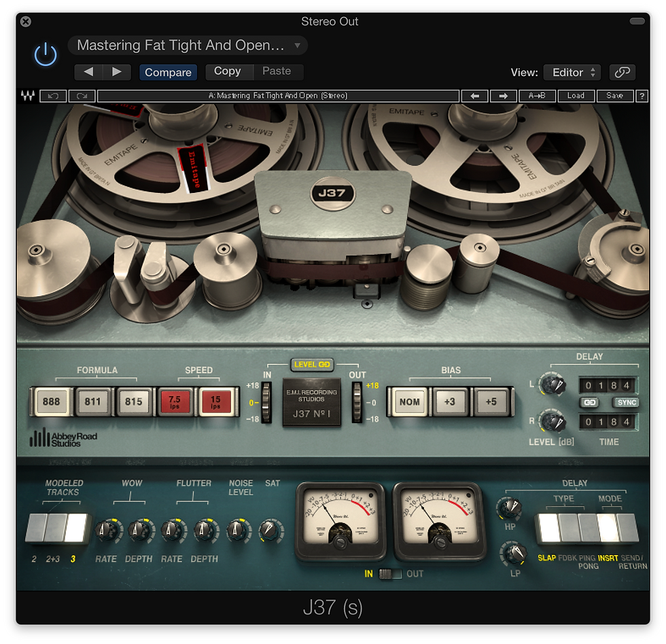Click the Copy button
This screenshot has height=644, width=666.
pos(230,71)
